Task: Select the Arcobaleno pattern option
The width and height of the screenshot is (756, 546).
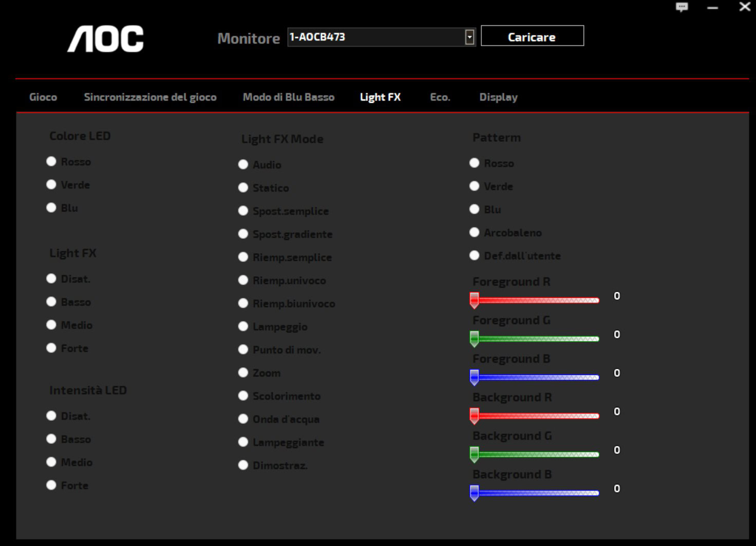Action: pos(475,232)
